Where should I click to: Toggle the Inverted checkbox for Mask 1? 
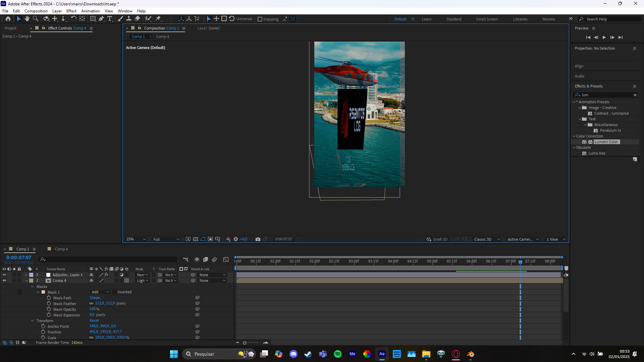(114, 292)
